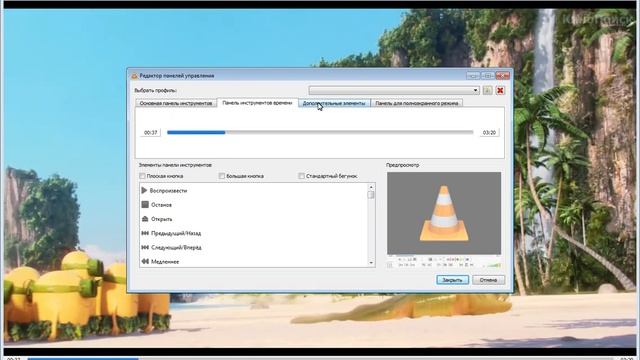Click the Отмена button

[x=488, y=280]
